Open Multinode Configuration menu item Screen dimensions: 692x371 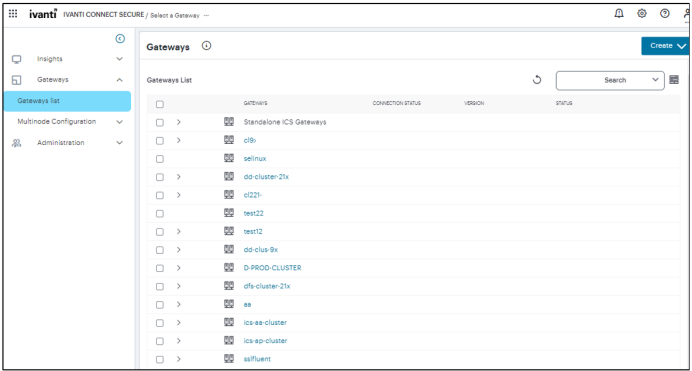tap(56, 122)
